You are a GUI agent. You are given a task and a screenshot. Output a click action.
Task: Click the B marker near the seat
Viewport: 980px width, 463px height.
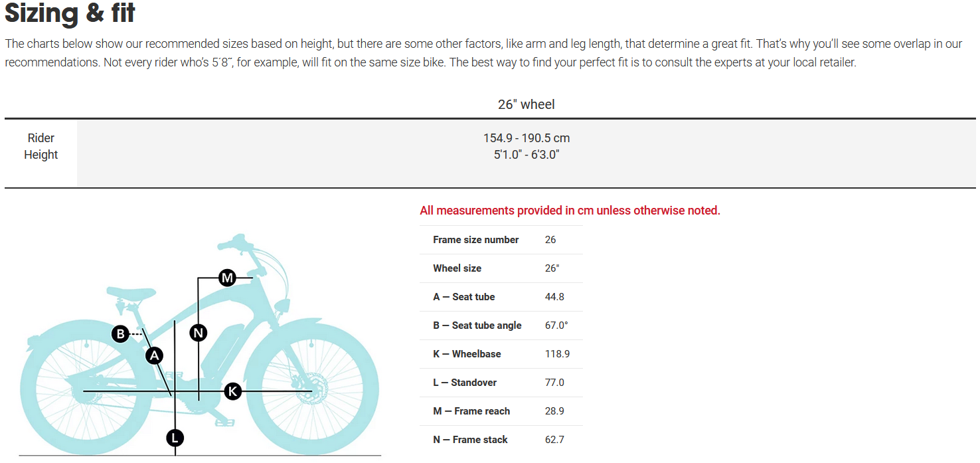pos(120,333)
